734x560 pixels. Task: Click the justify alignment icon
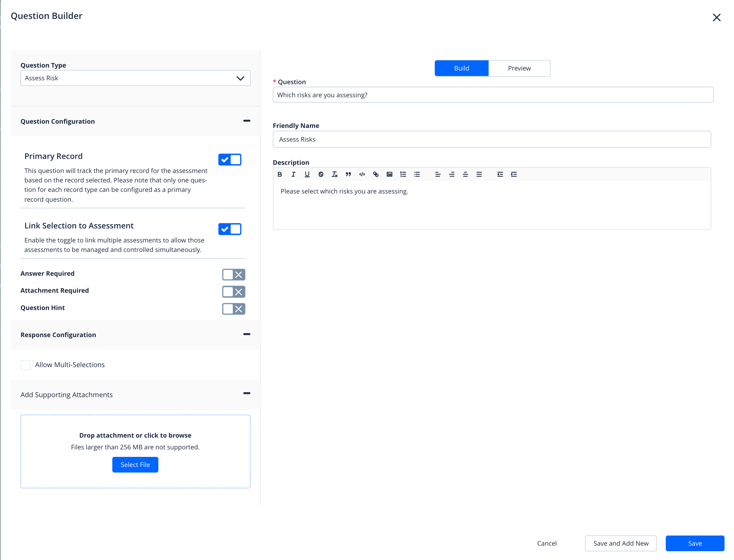(x=479, y=174)
